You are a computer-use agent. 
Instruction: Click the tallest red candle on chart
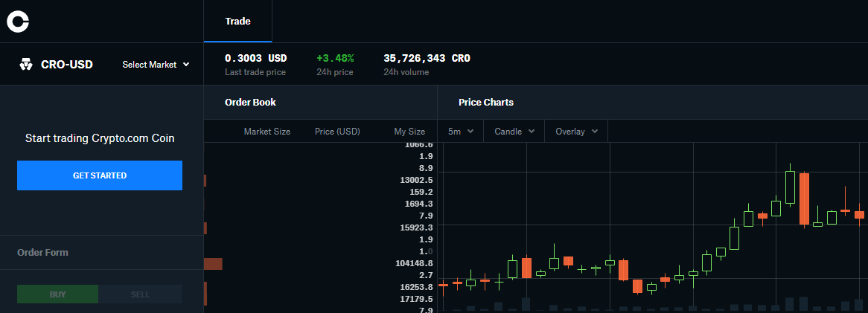(804, 199)
